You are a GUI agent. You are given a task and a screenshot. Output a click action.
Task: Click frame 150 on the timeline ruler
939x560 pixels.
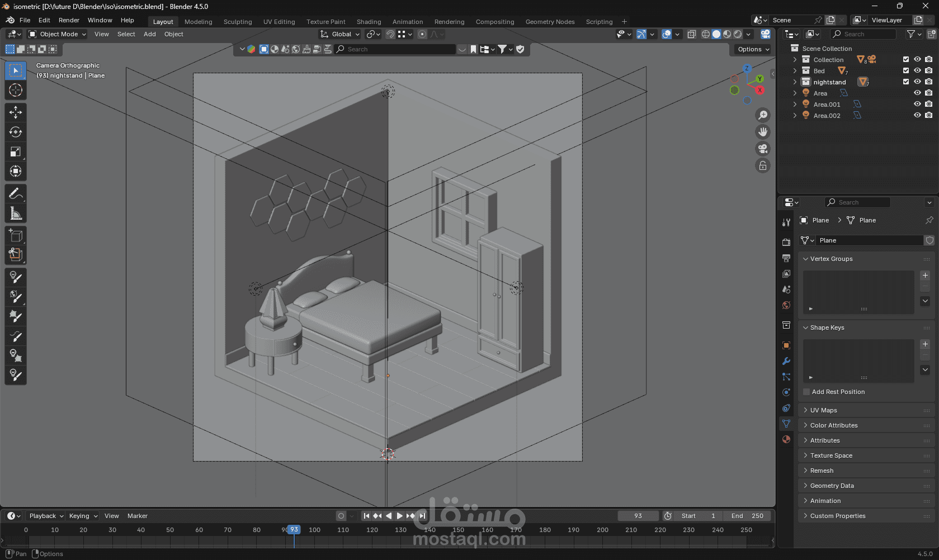pos(458,530)
